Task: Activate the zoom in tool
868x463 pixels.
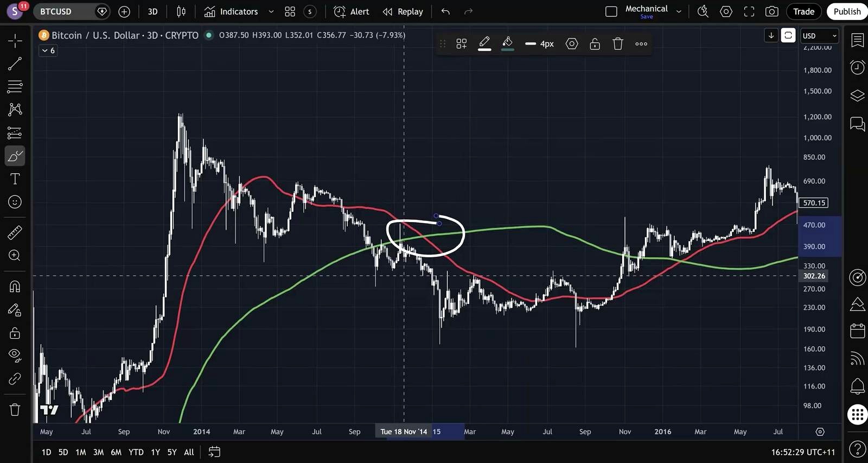Action: 15,256
